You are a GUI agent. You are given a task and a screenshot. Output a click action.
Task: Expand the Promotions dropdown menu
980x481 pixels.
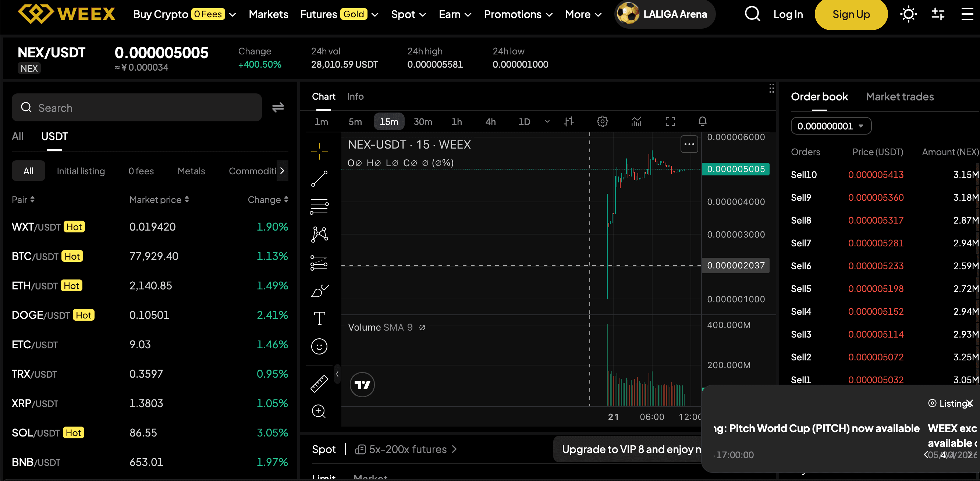coord(518,14)
